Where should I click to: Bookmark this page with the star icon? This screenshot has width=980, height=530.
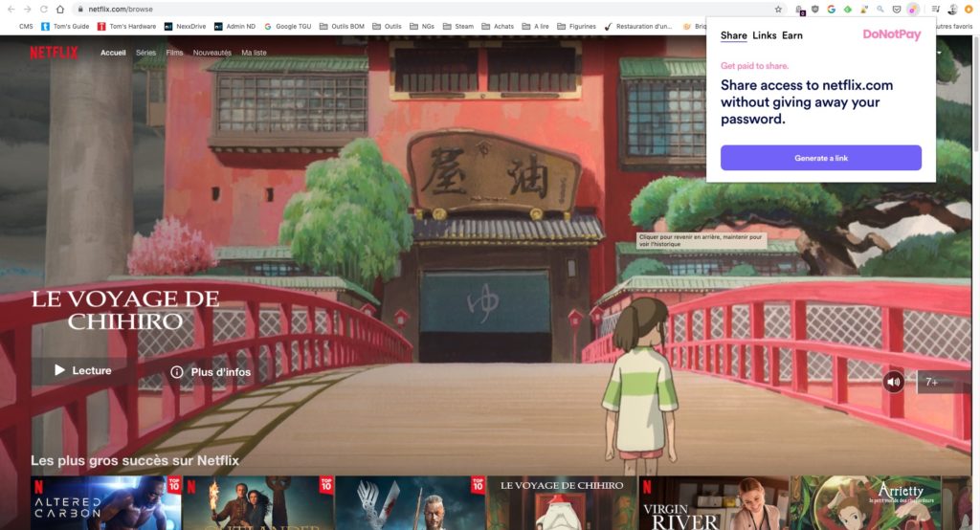tap(778, 10)
